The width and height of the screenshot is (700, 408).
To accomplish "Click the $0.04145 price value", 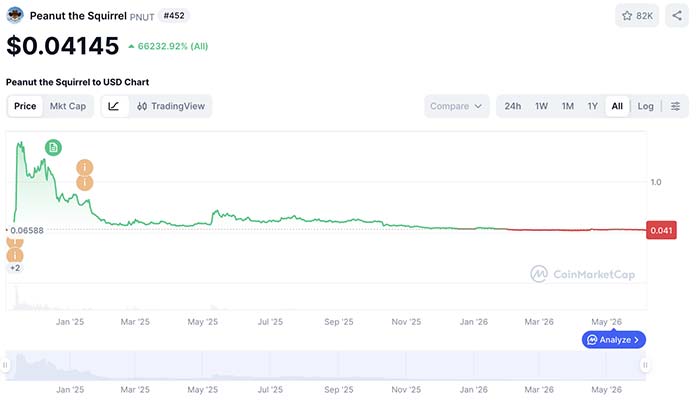I will (x=63, y=46).
